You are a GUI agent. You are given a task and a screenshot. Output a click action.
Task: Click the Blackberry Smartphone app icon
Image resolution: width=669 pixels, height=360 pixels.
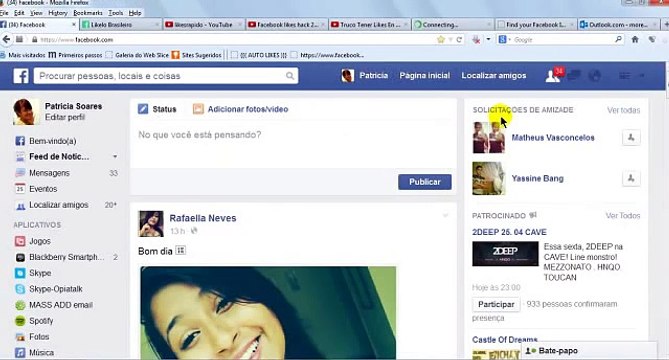[x=20, y=257]
